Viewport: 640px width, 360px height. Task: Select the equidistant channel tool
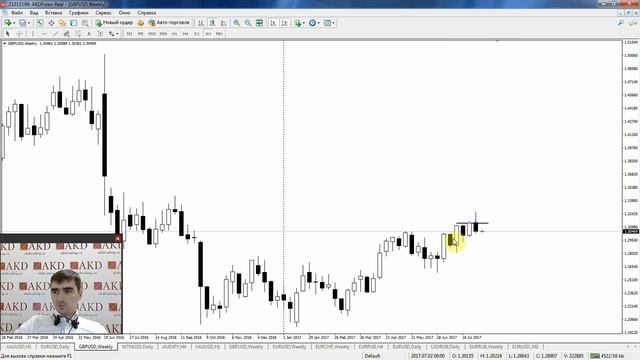[67, 33]
